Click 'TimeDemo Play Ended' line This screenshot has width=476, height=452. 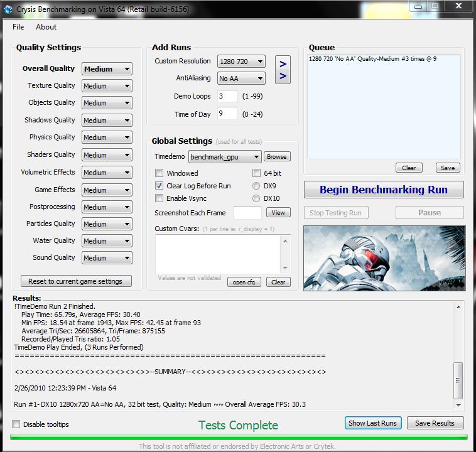pyautogui.click(x=78, y=347)
